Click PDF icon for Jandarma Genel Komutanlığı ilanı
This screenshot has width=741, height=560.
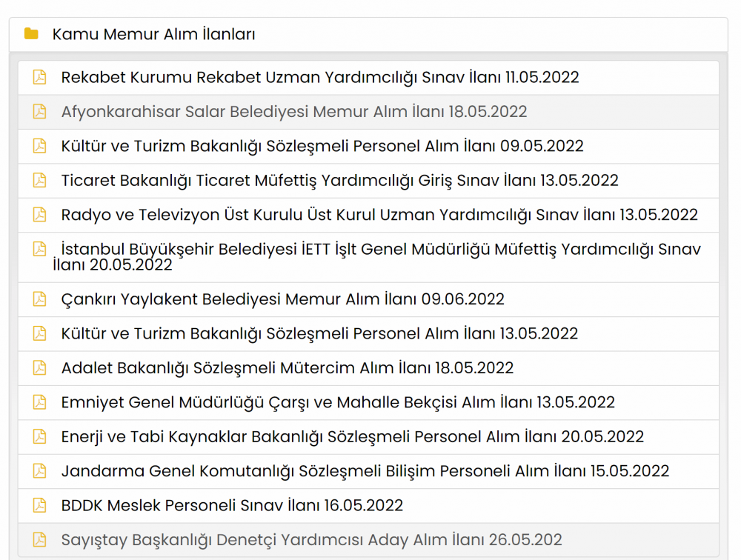(x=40, y=471)
